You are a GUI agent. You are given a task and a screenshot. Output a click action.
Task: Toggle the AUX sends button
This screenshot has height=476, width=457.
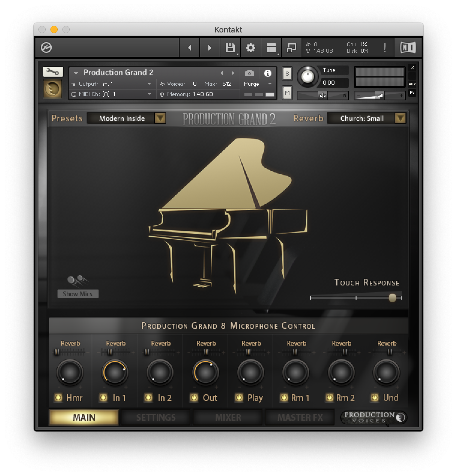(412, 84)
